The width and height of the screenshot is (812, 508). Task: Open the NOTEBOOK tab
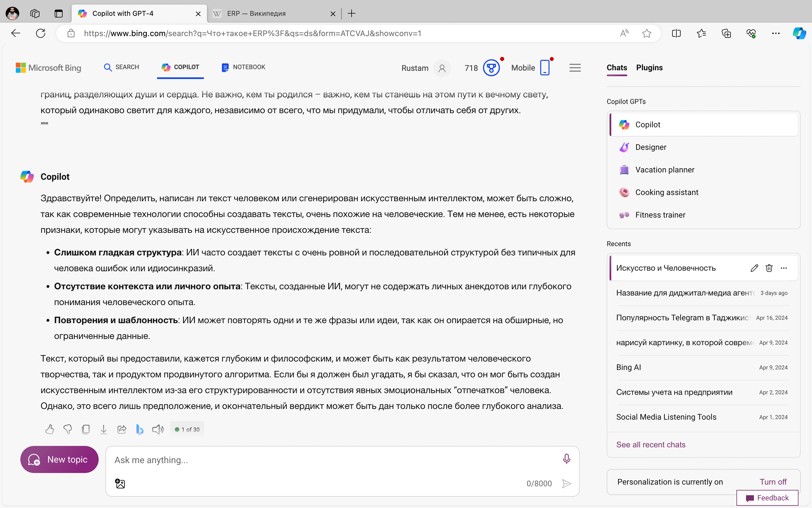pos(243,67)
